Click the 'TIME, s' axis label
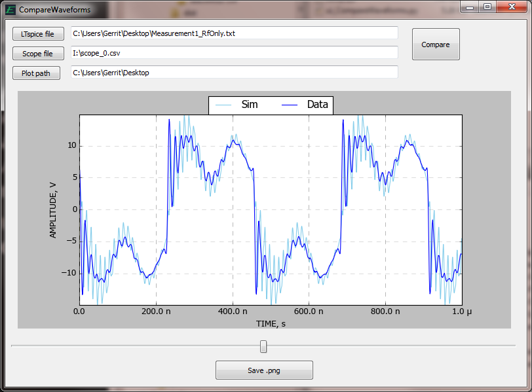The height and width of the screenshot is (392, 532). tap(271, 323)
